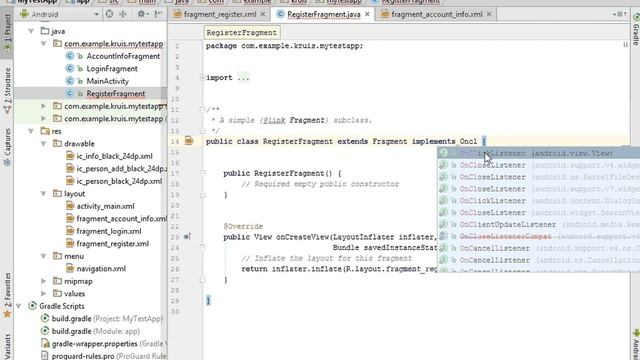Fold the Javadoc comment at line 11
Viewport: 640px width, 360px height.
pos(202,109)
